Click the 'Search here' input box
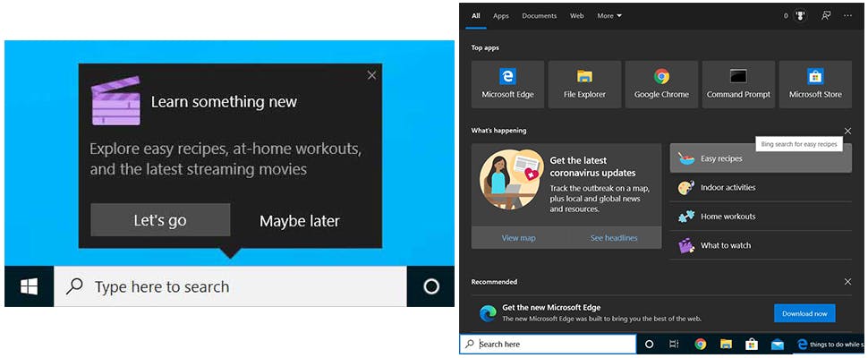 548,345
